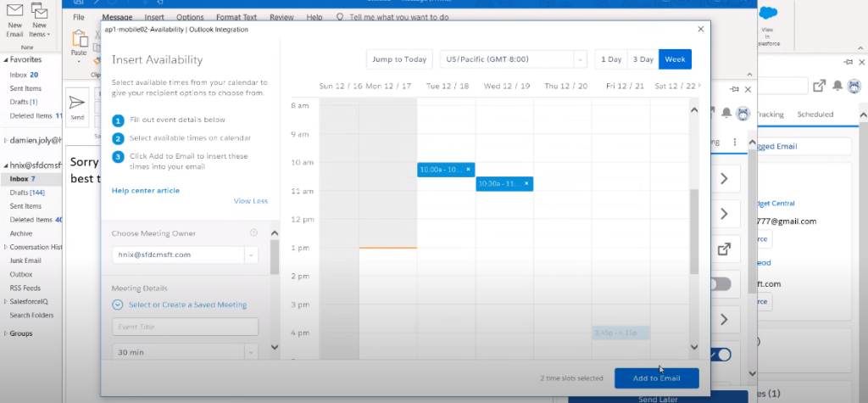
Task: Open the pop-out icon in Salesforce panel
Action: pyautogui.click(x=819, y=85)
